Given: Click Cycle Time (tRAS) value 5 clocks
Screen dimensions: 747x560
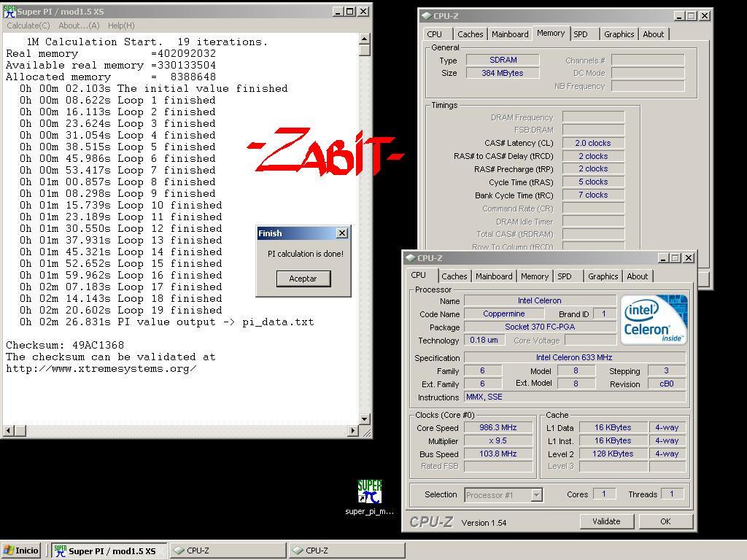Looking at the screenshot, I should (593, 182).
